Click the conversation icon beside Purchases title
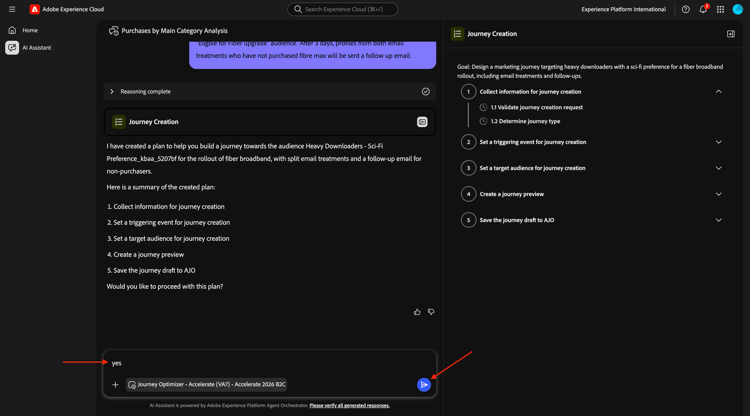 [x=113, y=31]
